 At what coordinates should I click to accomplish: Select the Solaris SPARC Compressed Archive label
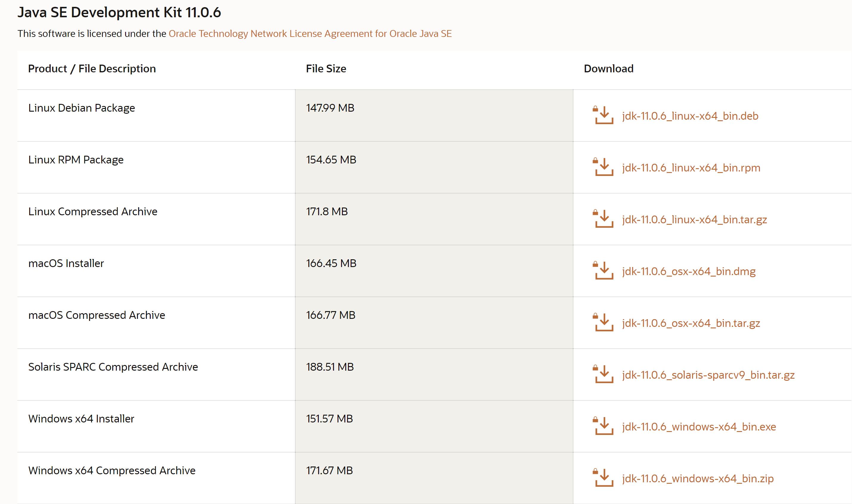pos(113,367)
